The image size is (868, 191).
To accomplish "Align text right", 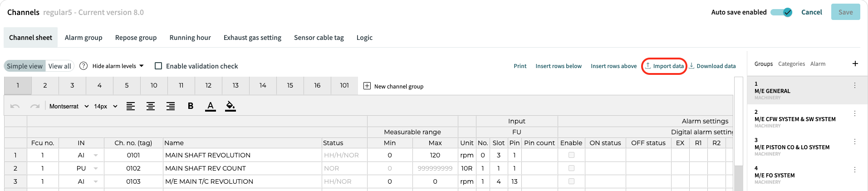I will click(x=171, y=106).
